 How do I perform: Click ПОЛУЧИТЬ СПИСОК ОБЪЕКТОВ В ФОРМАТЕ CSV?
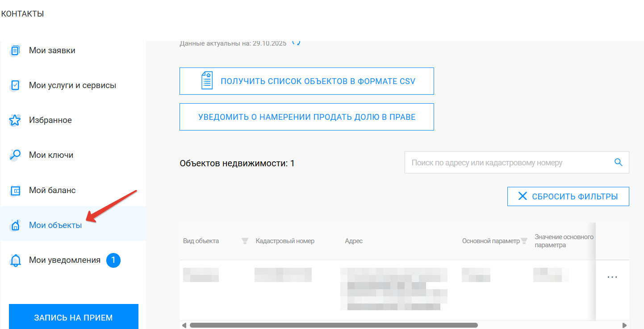pos(307,81)
